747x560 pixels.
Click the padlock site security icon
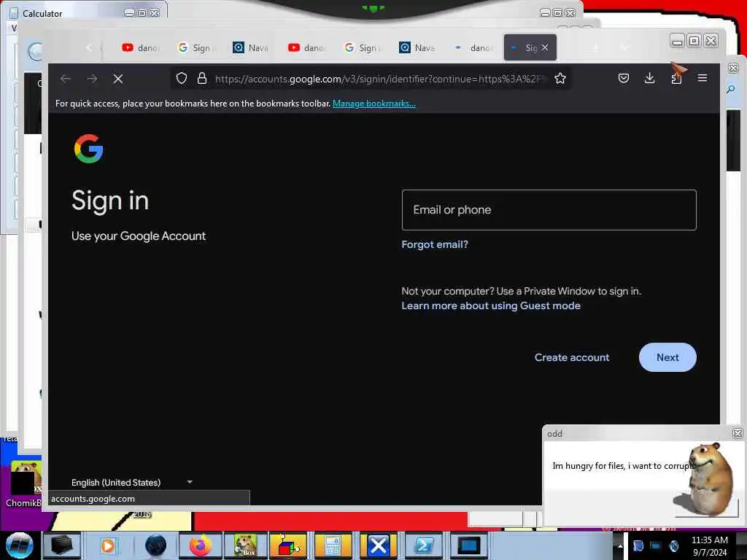[x=202, y=79]
